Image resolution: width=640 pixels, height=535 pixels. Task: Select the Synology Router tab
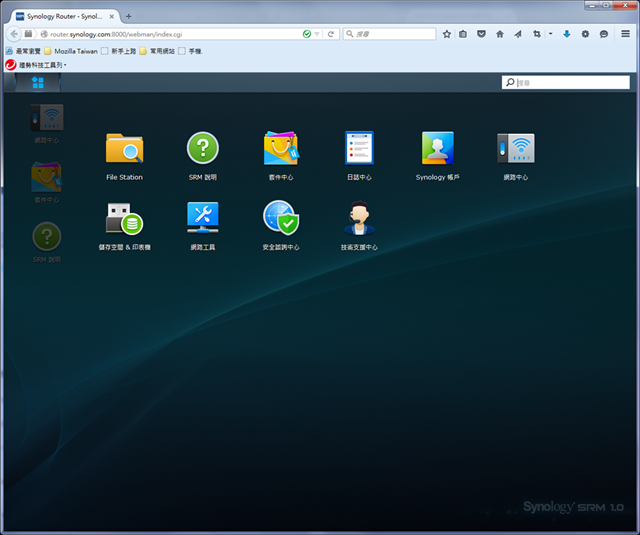pos(64,16)
